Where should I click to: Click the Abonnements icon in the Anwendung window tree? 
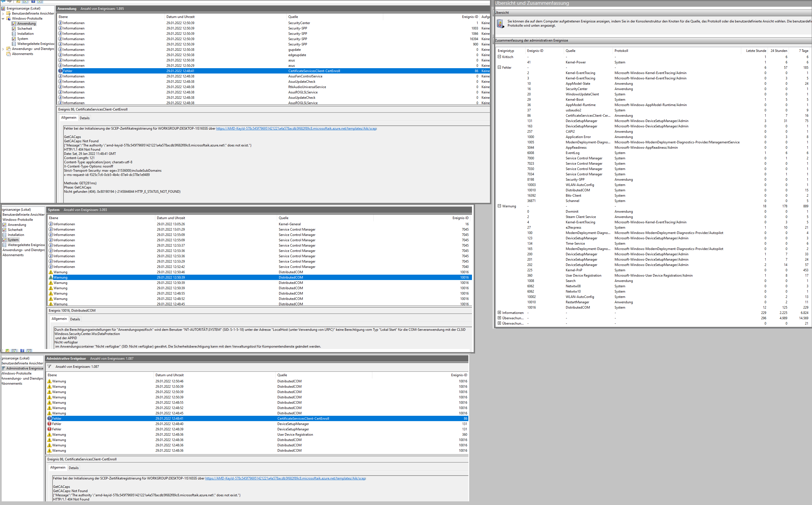pyautogui.click(x=8, y=54)
